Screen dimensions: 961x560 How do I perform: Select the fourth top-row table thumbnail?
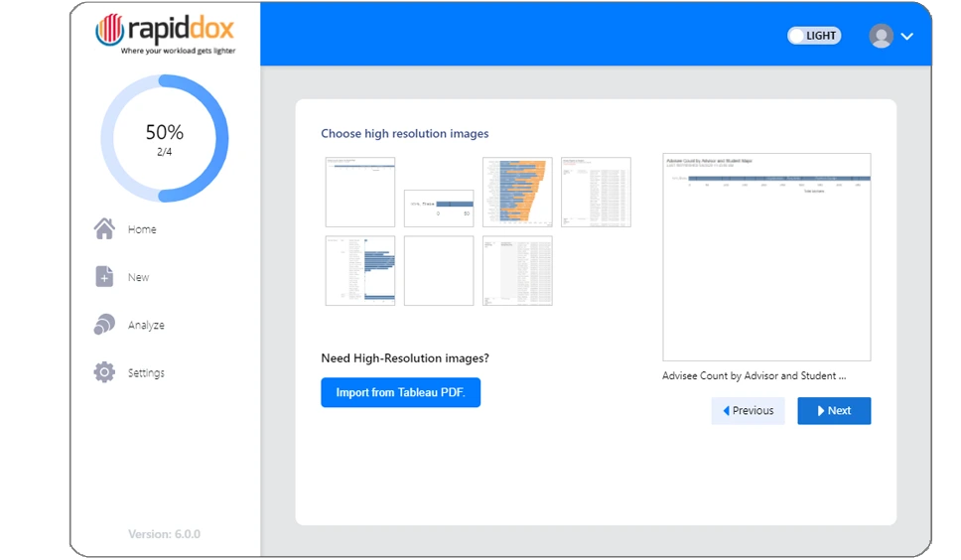point(596,192)
